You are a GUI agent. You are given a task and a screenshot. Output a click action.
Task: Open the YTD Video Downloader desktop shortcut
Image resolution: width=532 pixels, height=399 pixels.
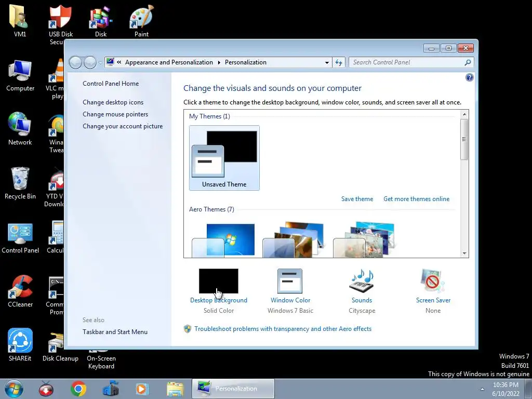tap(55, 187)
